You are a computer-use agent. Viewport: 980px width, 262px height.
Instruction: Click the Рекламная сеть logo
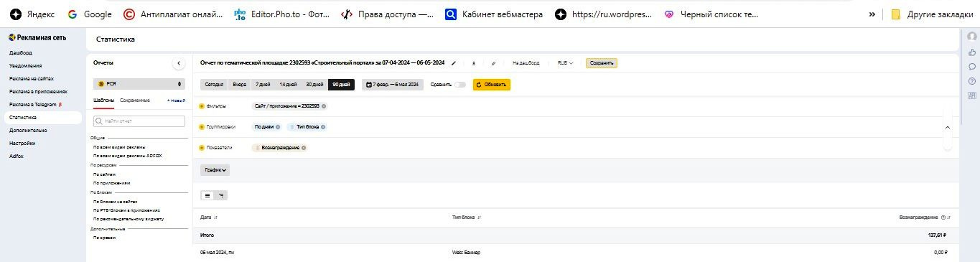(37, 37)
